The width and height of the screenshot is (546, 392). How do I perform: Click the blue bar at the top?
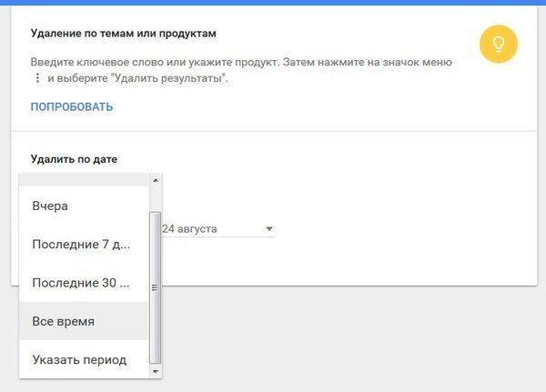(273, 3)
